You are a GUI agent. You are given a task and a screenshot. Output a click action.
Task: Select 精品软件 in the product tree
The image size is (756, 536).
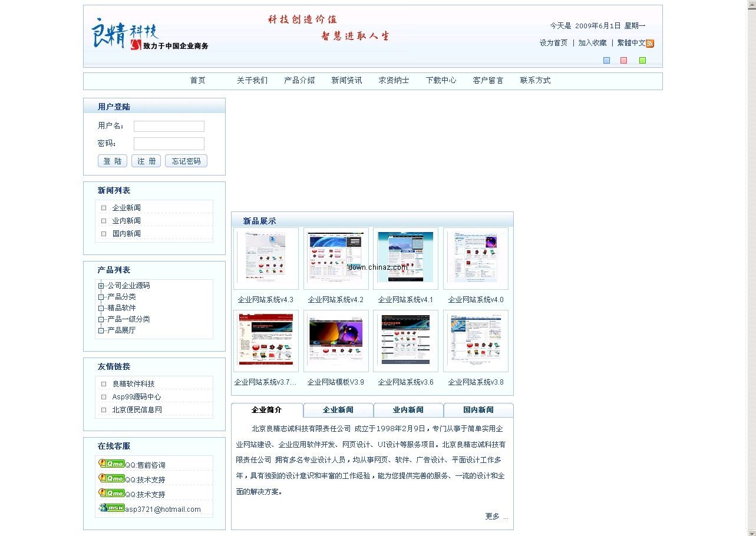point(121,308)
